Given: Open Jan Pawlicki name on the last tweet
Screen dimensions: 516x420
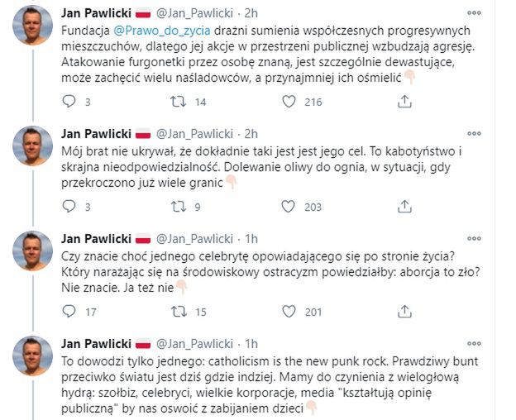Looking at the screenshot, I should [x=97, y=343].
